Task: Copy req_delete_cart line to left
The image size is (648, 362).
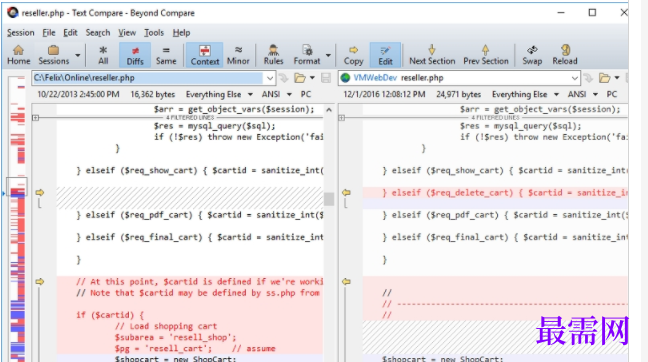Action: click(346, 193)
